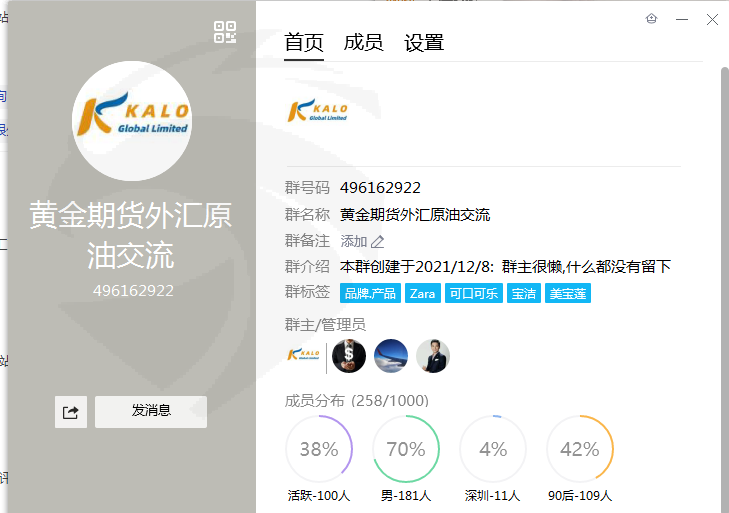The height and width of the screenshot is (513, 729).
Task: Click the 深圳-11人 label
Action: pyautogui.click(x=492, y=496)
